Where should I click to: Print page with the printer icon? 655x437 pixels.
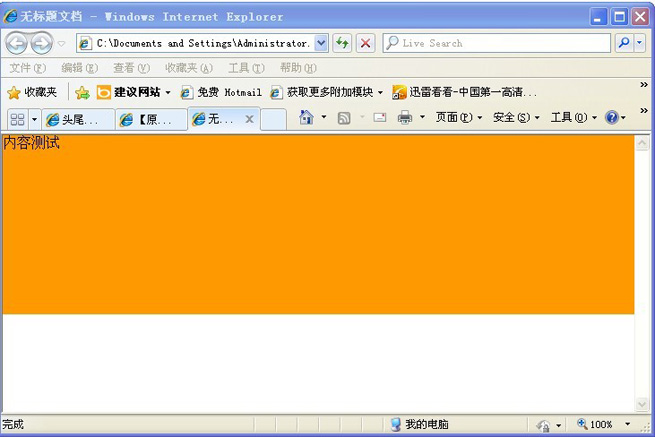coord(404,117)
